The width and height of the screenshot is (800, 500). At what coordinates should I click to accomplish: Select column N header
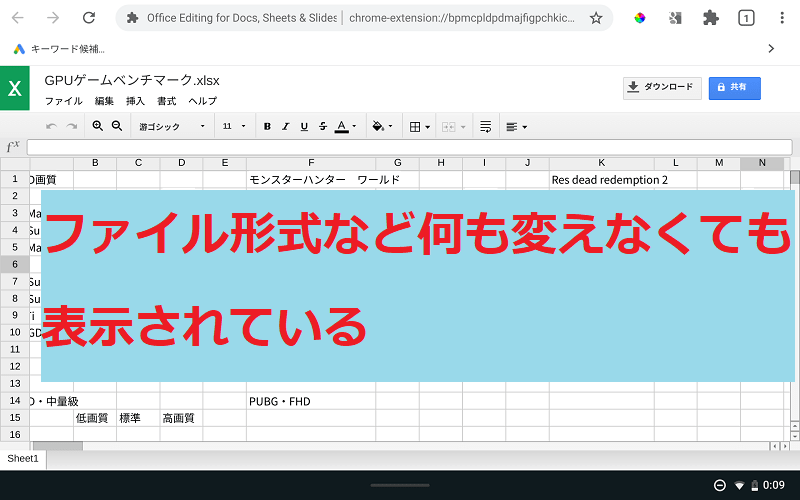click(x=762, y=163)
